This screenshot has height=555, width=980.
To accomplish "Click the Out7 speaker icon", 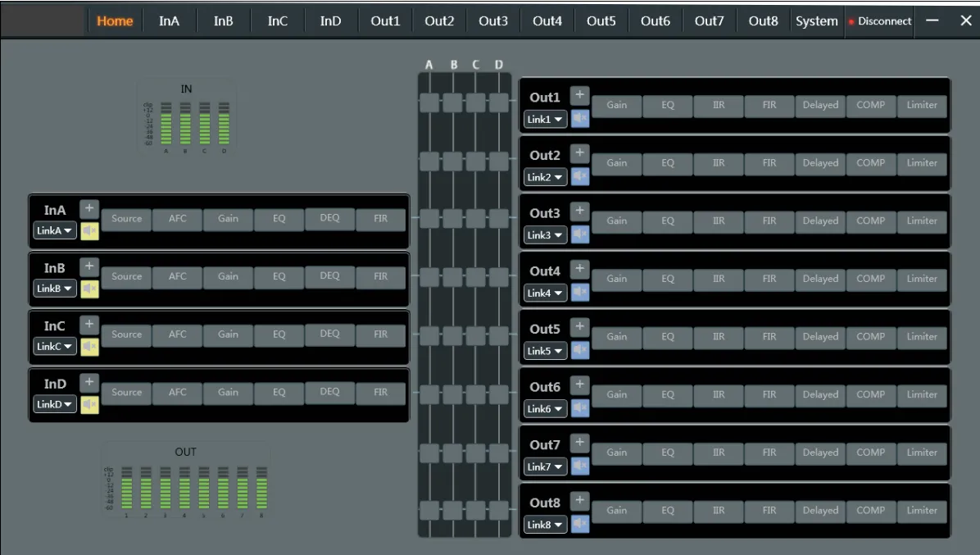I will click(x=580, y=466).
